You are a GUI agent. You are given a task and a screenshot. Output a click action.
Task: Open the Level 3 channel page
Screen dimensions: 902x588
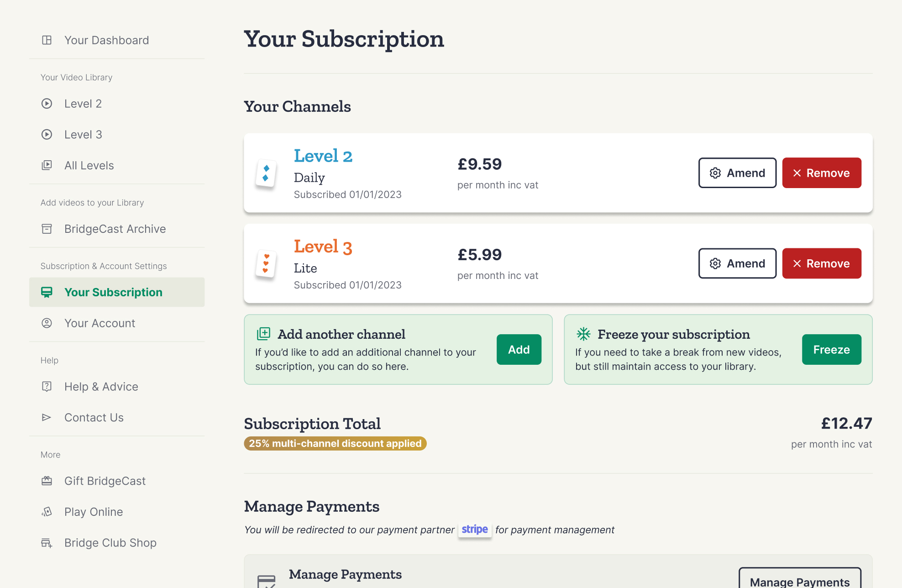tap(323, 246)
